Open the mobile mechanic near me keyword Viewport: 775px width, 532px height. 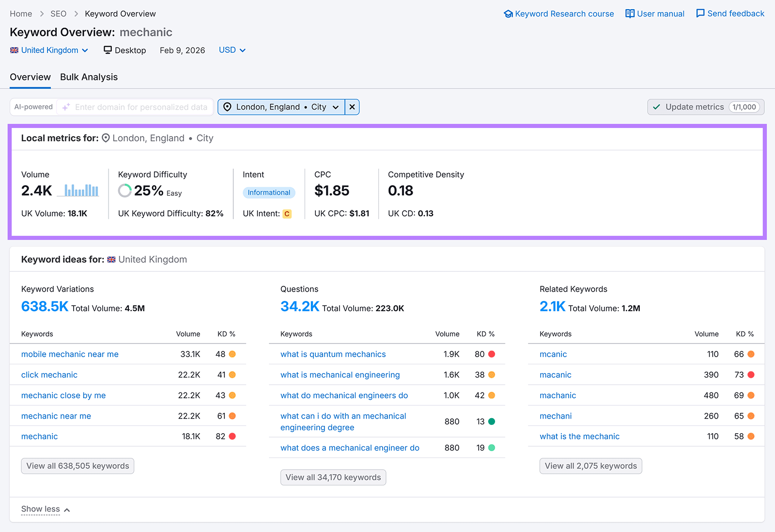tap(69, 354)
